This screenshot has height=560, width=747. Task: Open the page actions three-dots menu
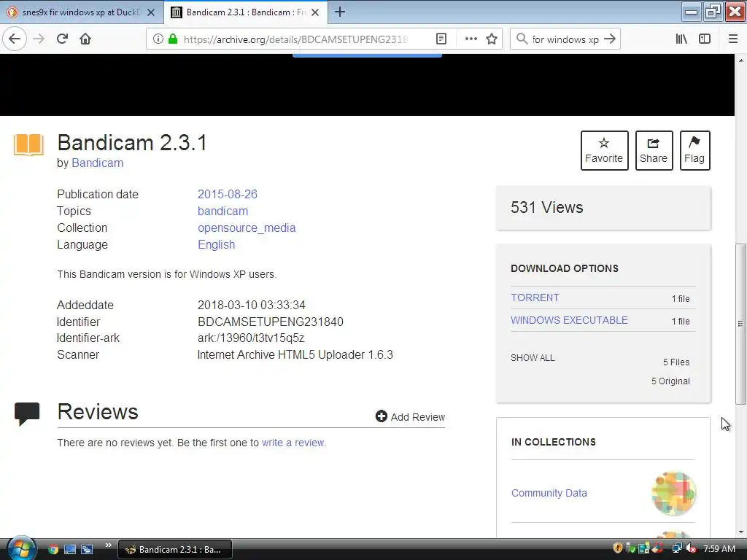[x=471, y=39]
